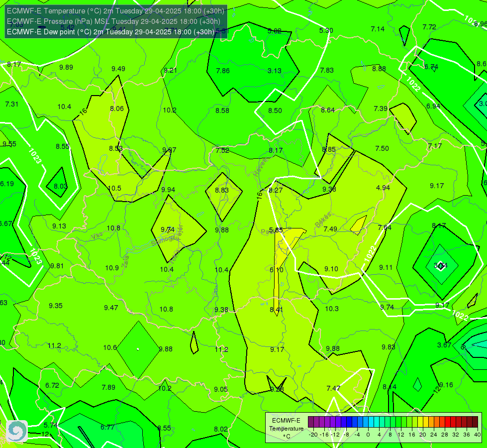
Task: Click the dew point value 9.16
Action: (446, 385)
